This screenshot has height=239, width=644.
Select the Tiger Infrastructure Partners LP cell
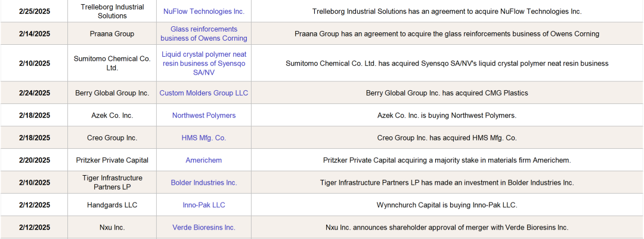[112, 182]
